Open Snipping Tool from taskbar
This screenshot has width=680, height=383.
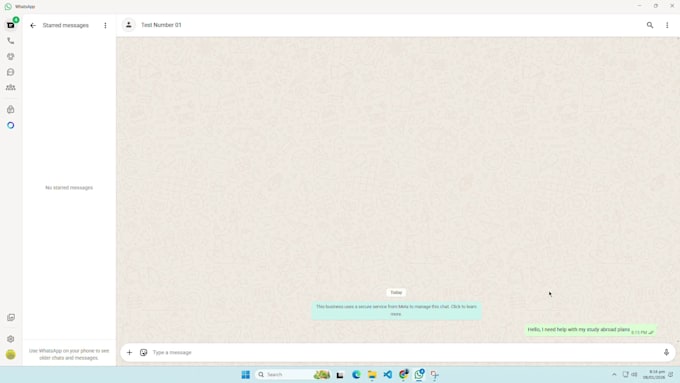pyautogui.click(x=435, y=374)
